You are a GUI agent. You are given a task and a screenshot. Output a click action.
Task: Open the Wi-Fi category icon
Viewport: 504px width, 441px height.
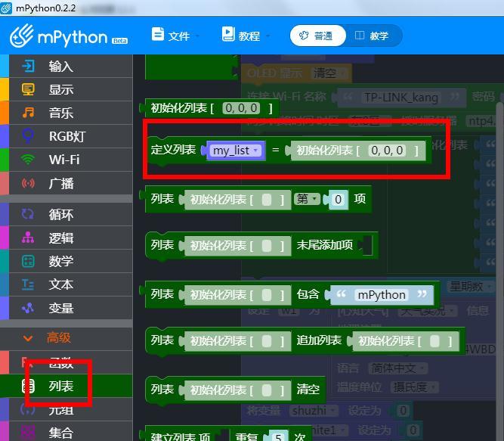point(28,160)
